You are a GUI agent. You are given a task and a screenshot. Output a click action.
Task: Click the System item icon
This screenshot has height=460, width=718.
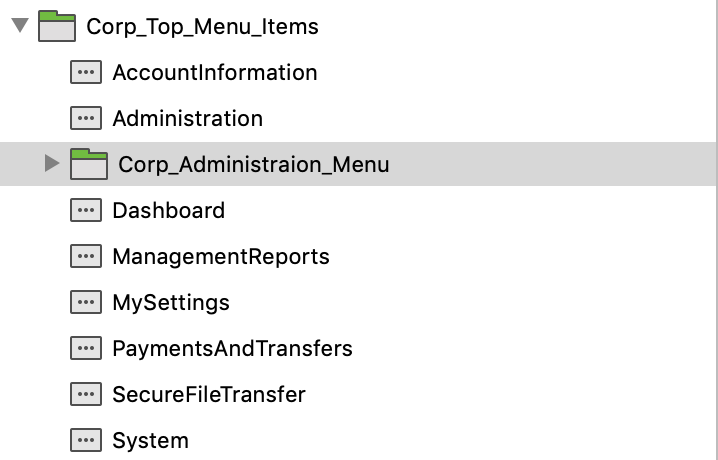86,440
